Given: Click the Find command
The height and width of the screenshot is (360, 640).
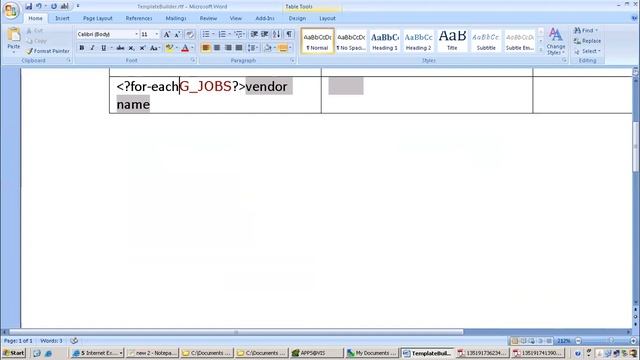Looking at the screenshot, I should [586, 31].
